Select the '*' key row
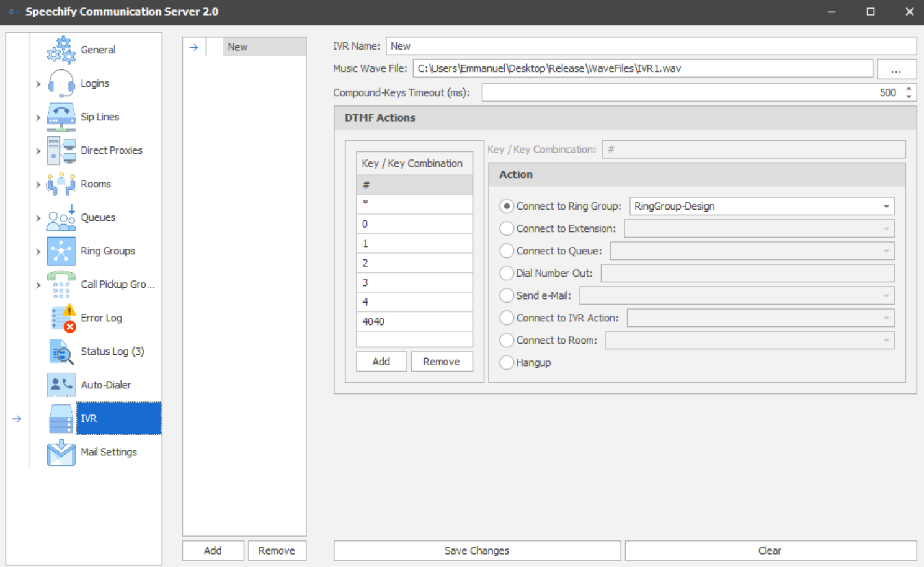 tap(414, 204)
